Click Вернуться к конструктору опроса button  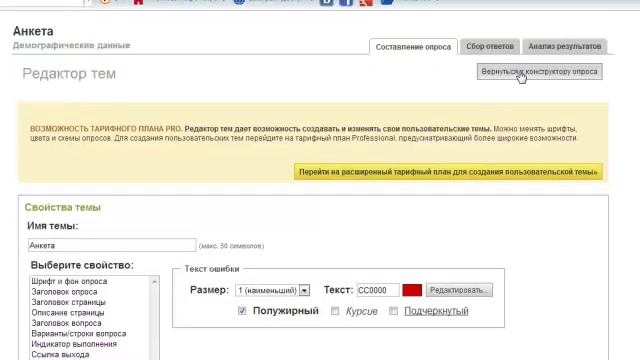coord(539,72)
